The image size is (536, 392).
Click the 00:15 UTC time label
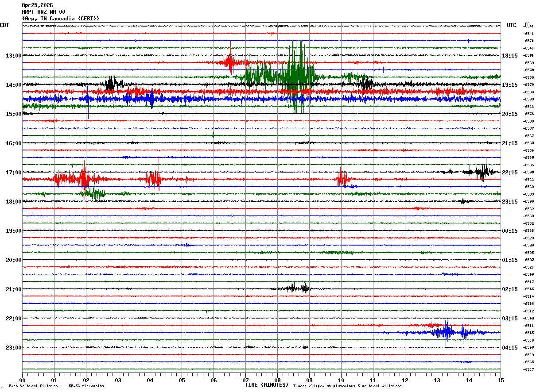click(509, 231)
